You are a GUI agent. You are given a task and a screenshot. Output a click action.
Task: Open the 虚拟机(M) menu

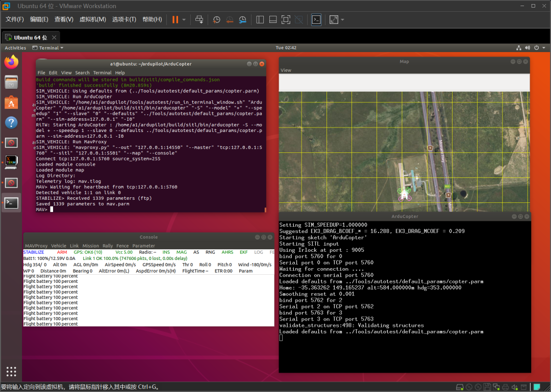pos(92,19)
